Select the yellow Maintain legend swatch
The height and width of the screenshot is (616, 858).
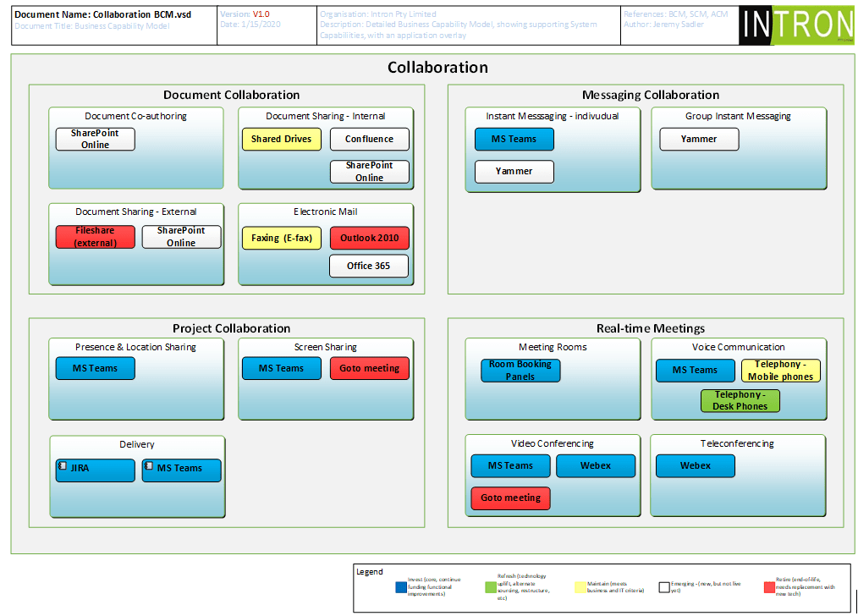[580, 586]
